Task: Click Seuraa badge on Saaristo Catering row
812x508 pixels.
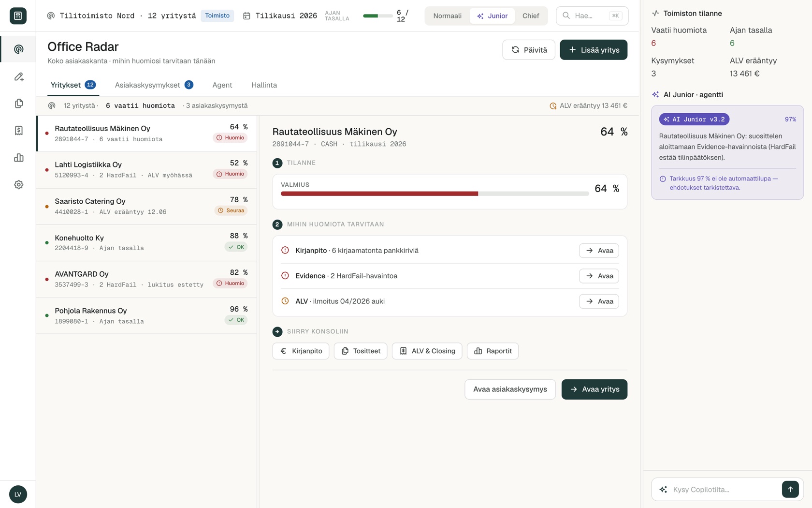Action: [x=231, y=210]
